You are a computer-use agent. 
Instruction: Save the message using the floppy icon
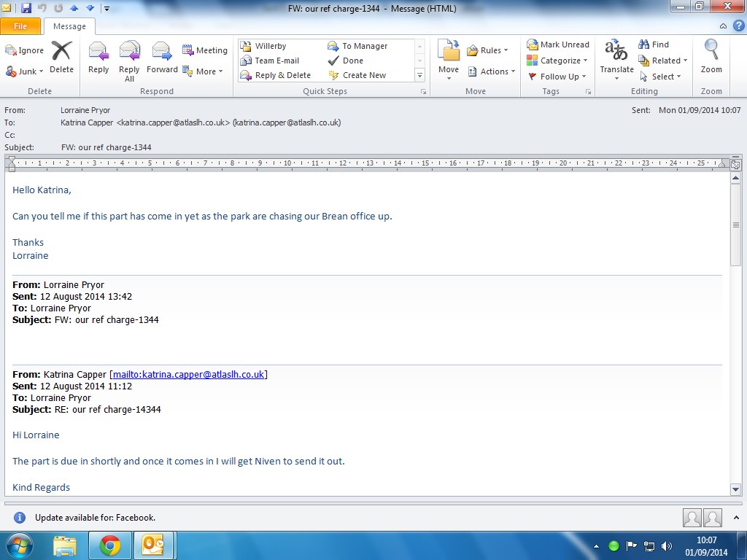click(x=26, y=8)
